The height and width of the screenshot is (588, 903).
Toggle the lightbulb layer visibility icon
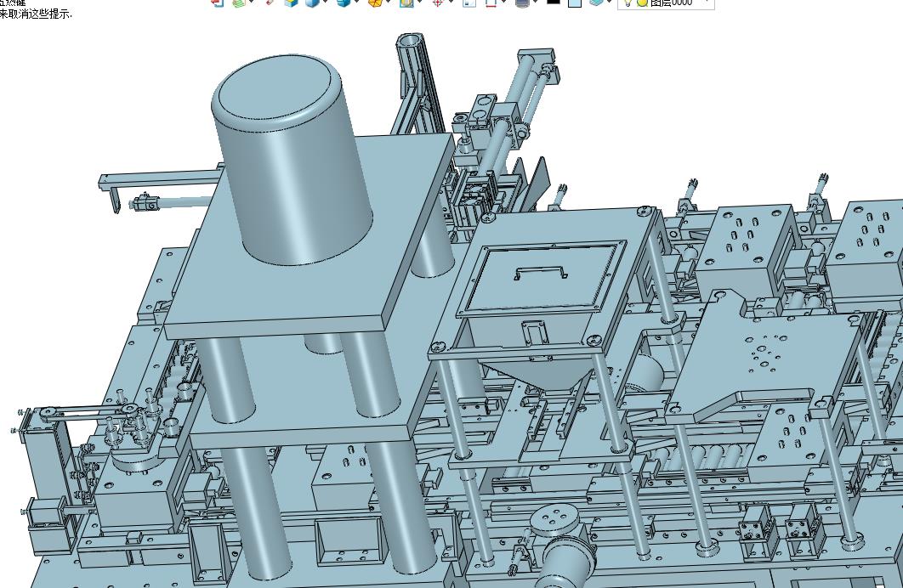tap(628, 3)
